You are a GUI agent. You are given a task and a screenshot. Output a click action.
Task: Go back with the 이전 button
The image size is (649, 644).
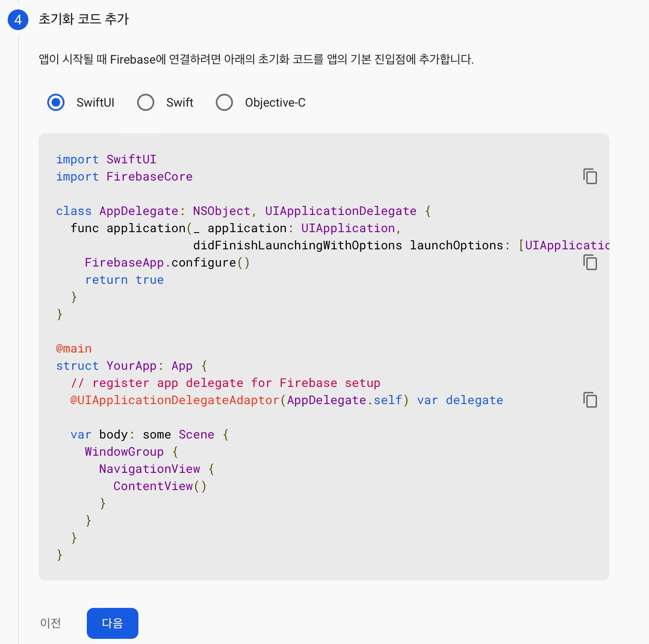point(50,623)
